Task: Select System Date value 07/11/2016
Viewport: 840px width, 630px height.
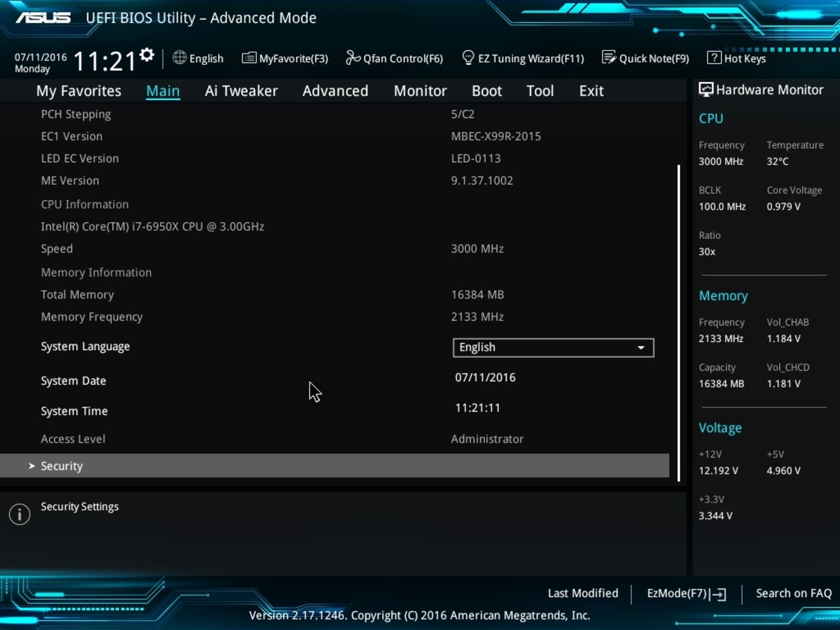Action: [x=485, y=377]
